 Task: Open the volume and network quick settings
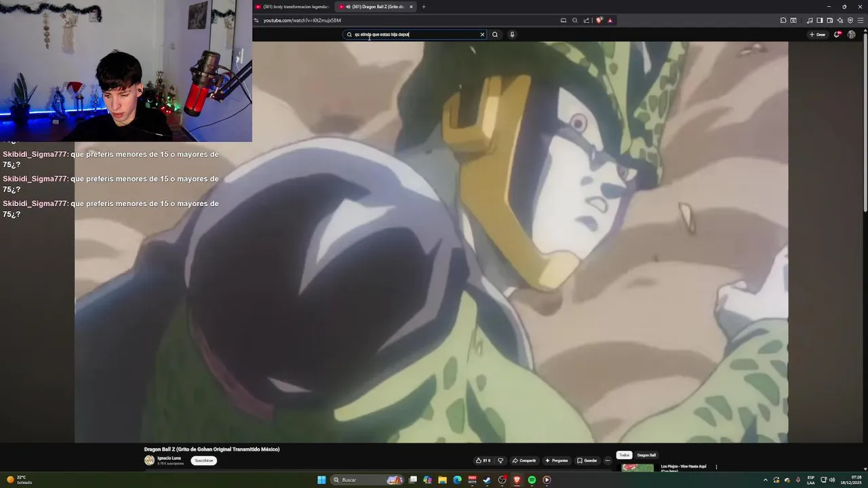pyautogui.click(x=827, y=480)
